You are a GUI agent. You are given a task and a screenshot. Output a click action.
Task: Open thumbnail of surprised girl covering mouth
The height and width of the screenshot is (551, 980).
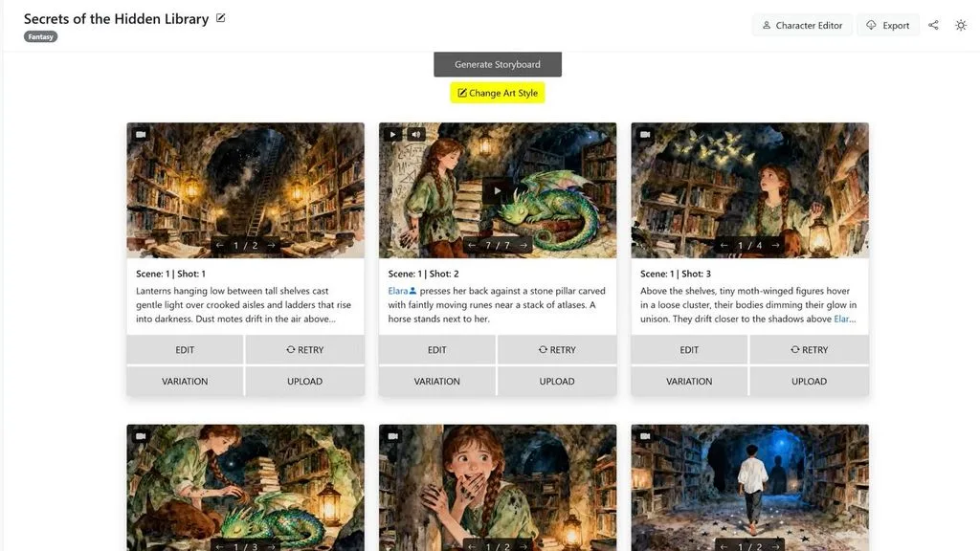point(498,488)
